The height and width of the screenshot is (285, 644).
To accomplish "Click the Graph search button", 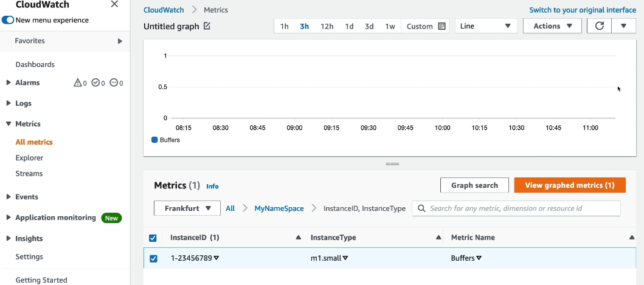I will click(x=474, y=185).
